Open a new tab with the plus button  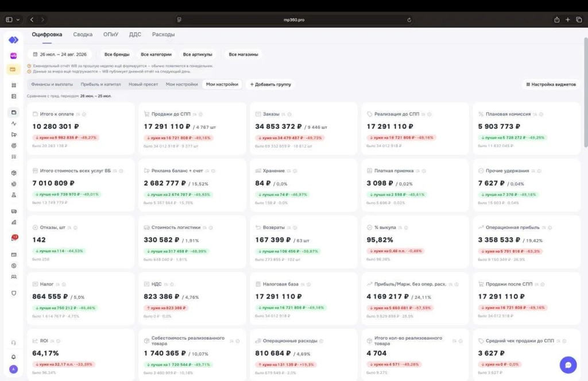pos(568,20)
